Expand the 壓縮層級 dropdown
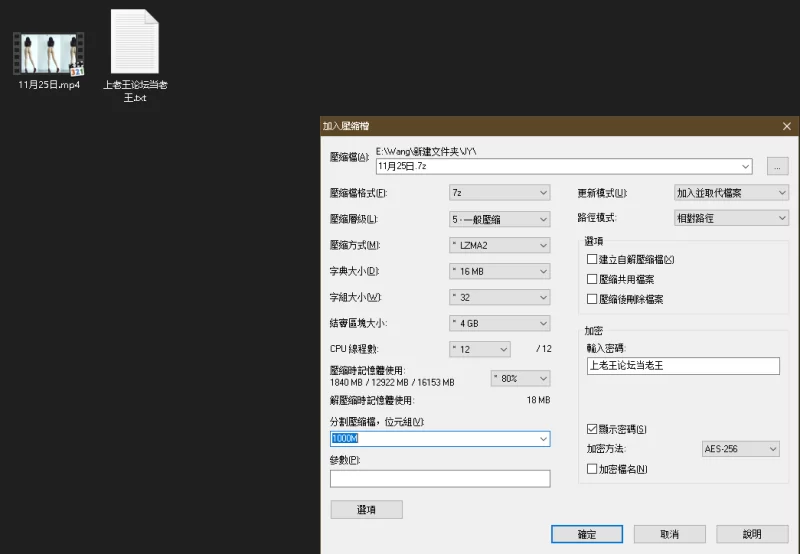 click(x=499, y=219)
